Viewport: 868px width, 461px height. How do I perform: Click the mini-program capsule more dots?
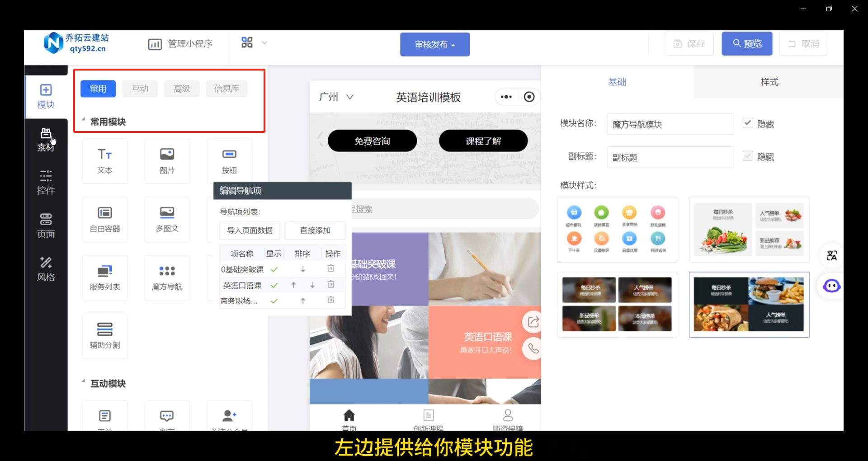click(506, 97)
